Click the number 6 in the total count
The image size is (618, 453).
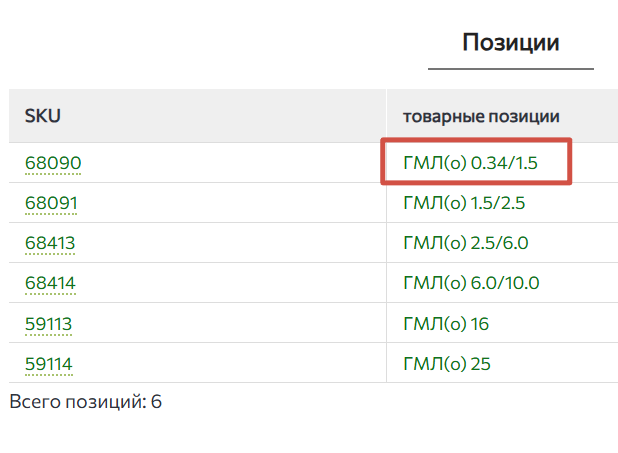[156, 402]
